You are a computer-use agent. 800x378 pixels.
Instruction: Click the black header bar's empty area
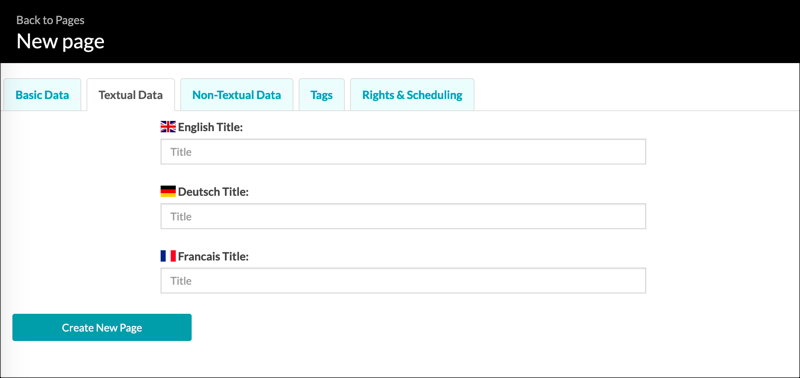[x=459, y=32]
